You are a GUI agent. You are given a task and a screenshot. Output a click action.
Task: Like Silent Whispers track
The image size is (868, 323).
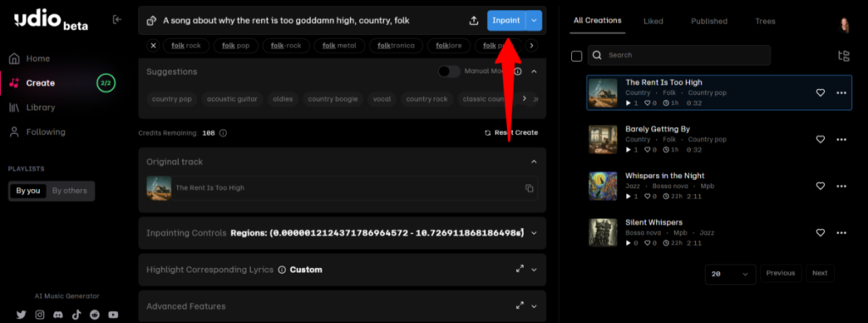(x=821, y=232)
